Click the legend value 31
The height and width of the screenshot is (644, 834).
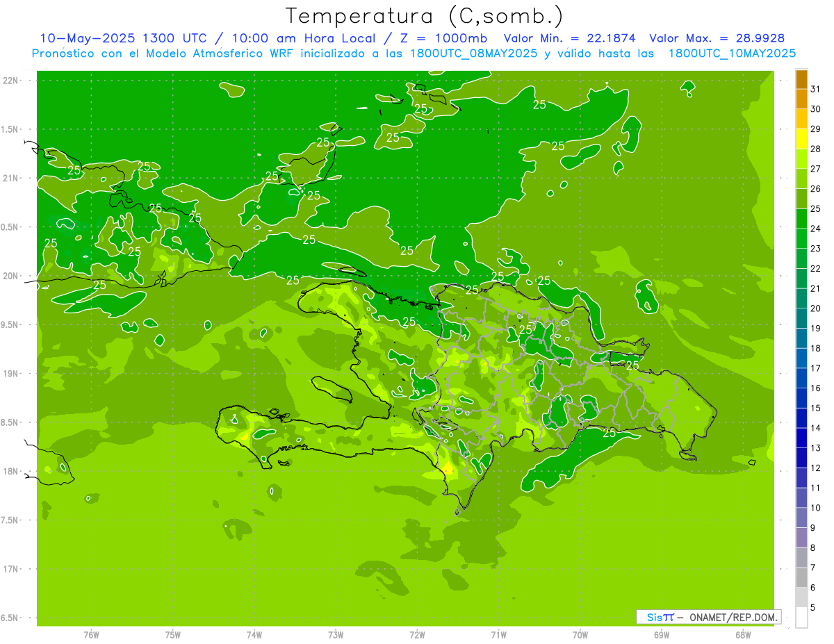(816, 89)
